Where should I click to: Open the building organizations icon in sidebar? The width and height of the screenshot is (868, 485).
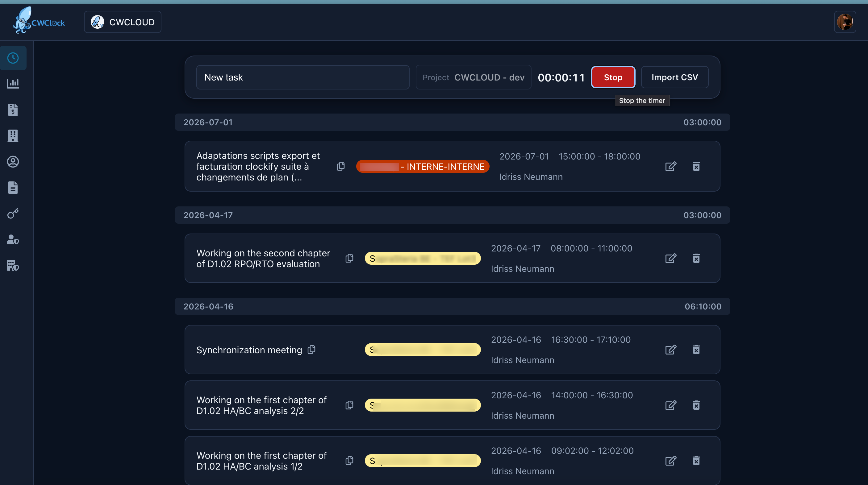click(x=13, y=135)
